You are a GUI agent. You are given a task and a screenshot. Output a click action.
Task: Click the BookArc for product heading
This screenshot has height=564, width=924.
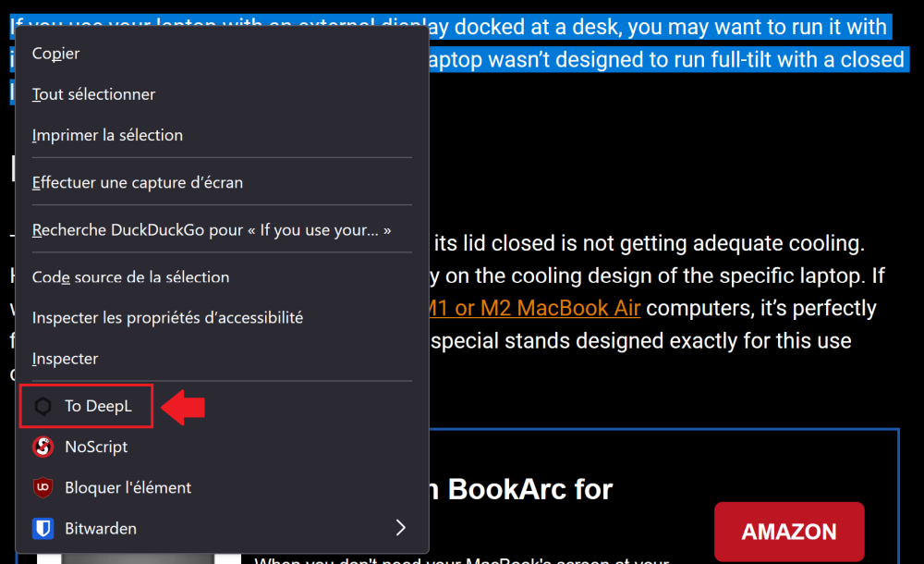[x=521, y=489]
